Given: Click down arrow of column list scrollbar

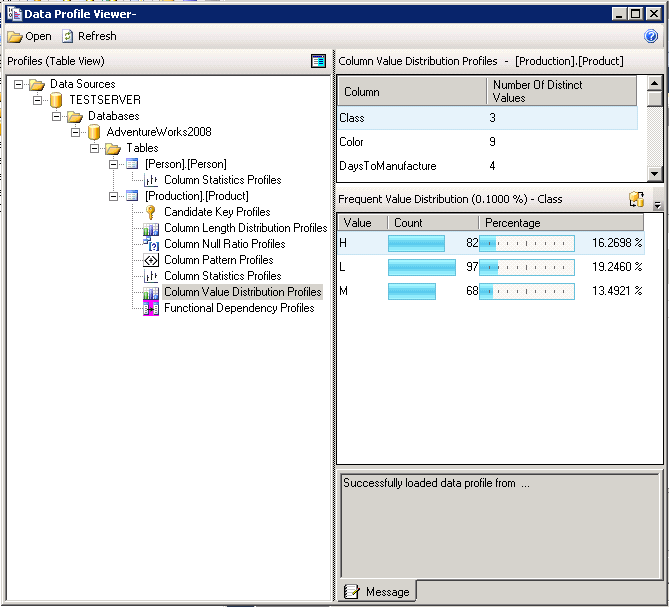Looking at the screenshot, I should point(655,173).
